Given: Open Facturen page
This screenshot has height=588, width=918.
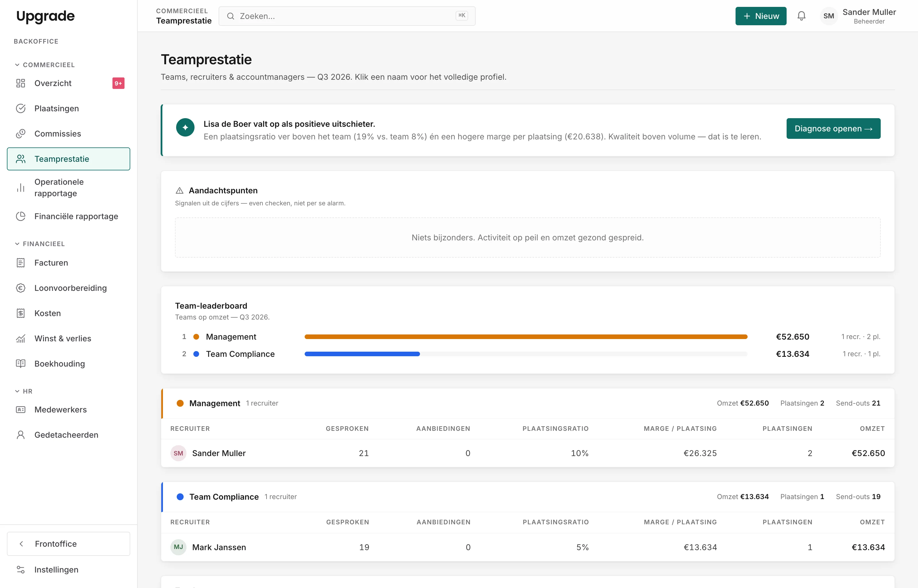Looking at the screenshot, I should click(68, 263).
